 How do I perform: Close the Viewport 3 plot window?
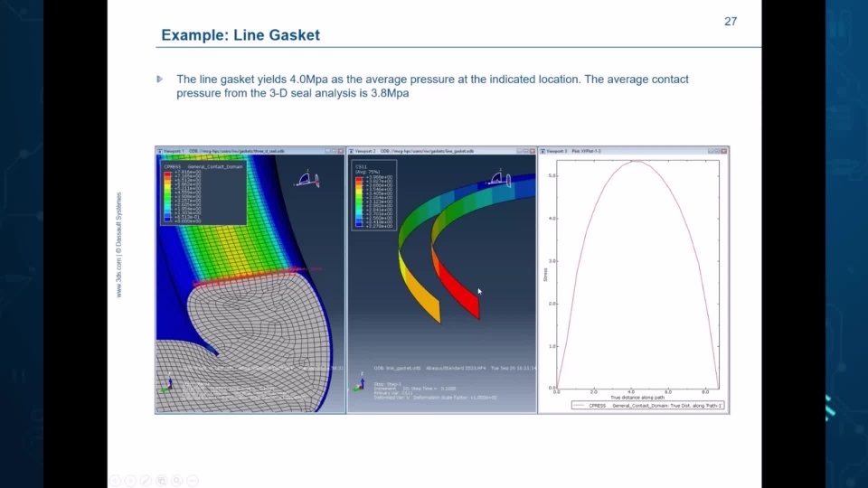coord(723,151)
